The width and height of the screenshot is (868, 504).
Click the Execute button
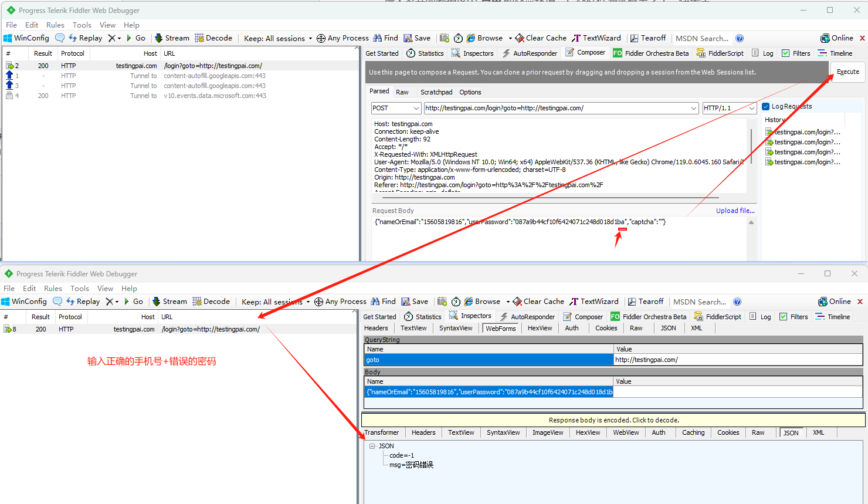(x=847, y=72)
